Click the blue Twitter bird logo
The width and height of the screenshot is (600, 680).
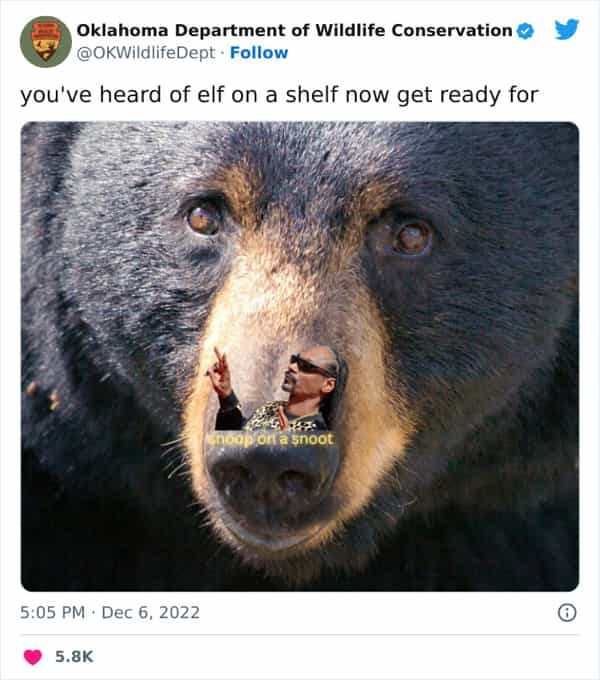pyautogui.click(x=567, y=29)
